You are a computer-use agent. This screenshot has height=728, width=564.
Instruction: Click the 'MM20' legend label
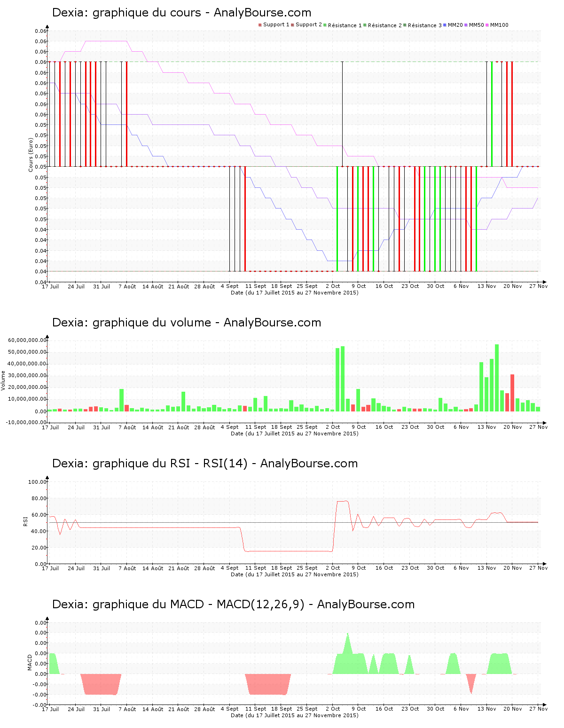click(x=455, y=25)
